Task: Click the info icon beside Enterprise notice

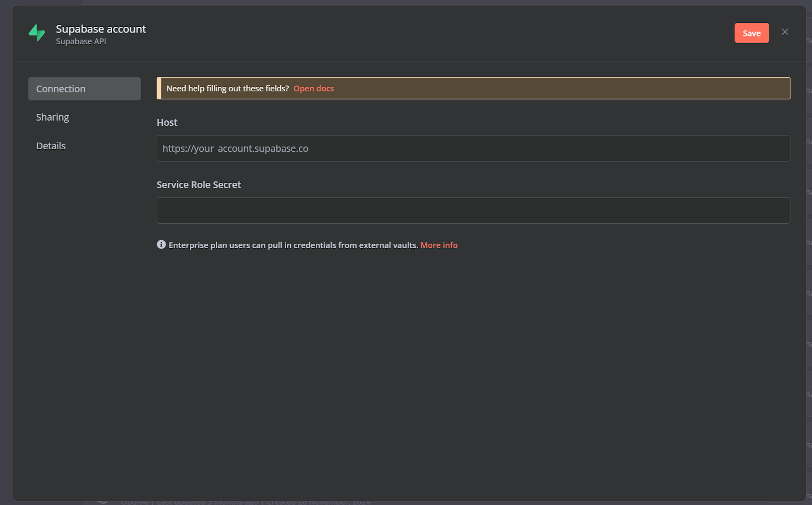Action: (x=161, y=245)
